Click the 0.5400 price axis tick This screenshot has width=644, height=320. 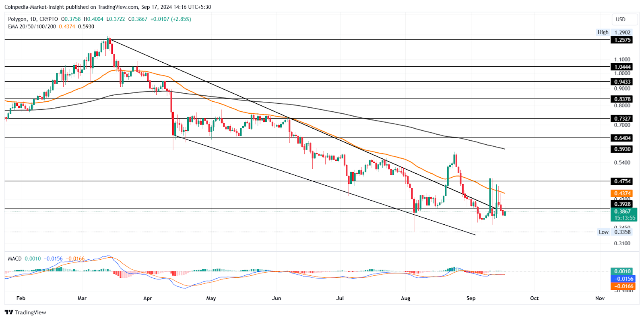coord(622,163)
